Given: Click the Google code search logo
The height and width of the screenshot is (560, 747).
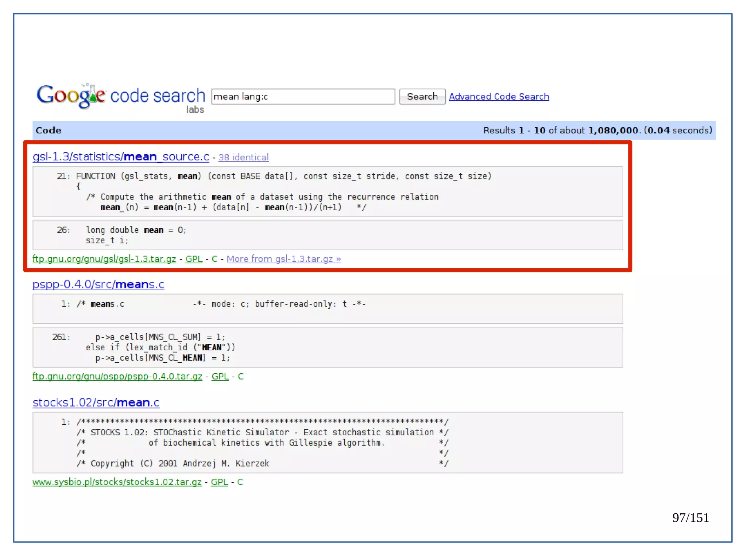Looking at the screenshot, I should pyautogui.click(x=120, y=97).
